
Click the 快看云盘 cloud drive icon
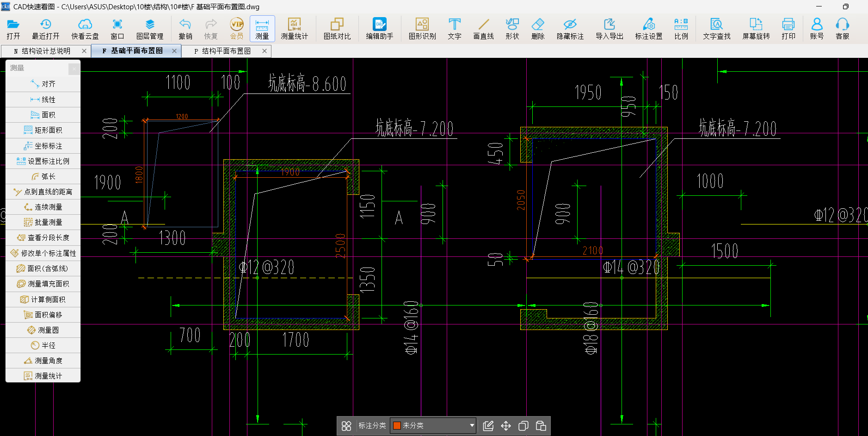tap(85, 29)
